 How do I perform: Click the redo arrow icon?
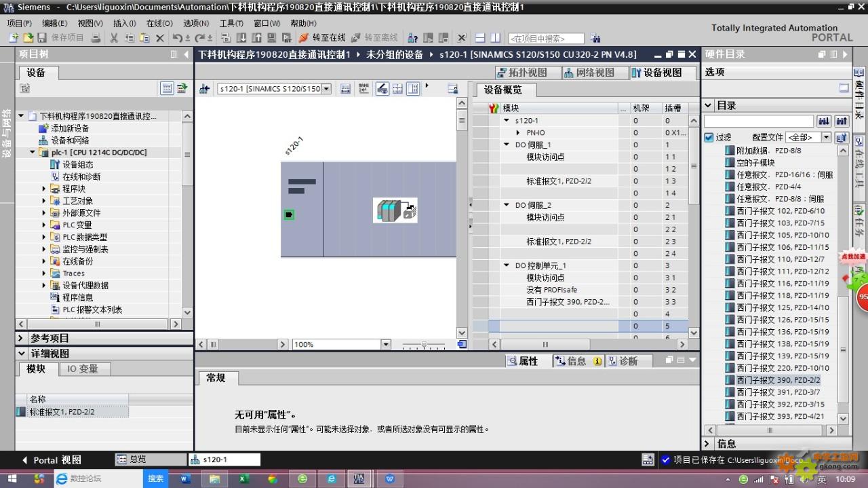(201, 37)
